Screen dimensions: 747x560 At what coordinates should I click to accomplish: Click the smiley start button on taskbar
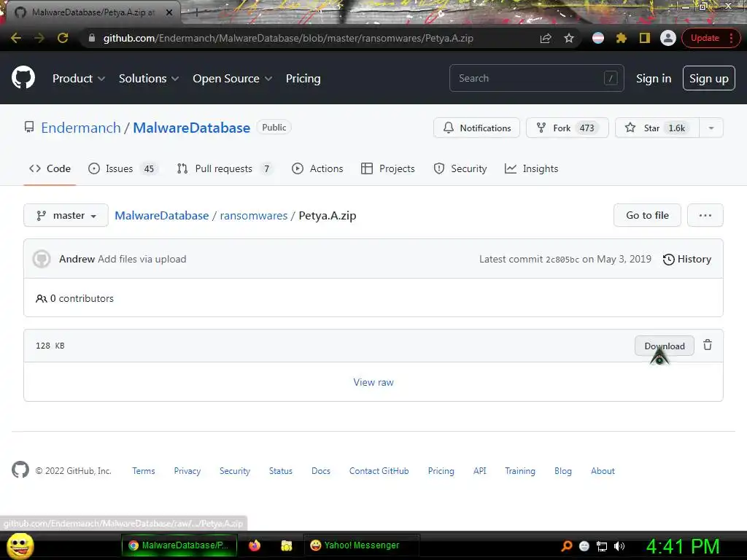pyautogui.click(x=20, y=545)
